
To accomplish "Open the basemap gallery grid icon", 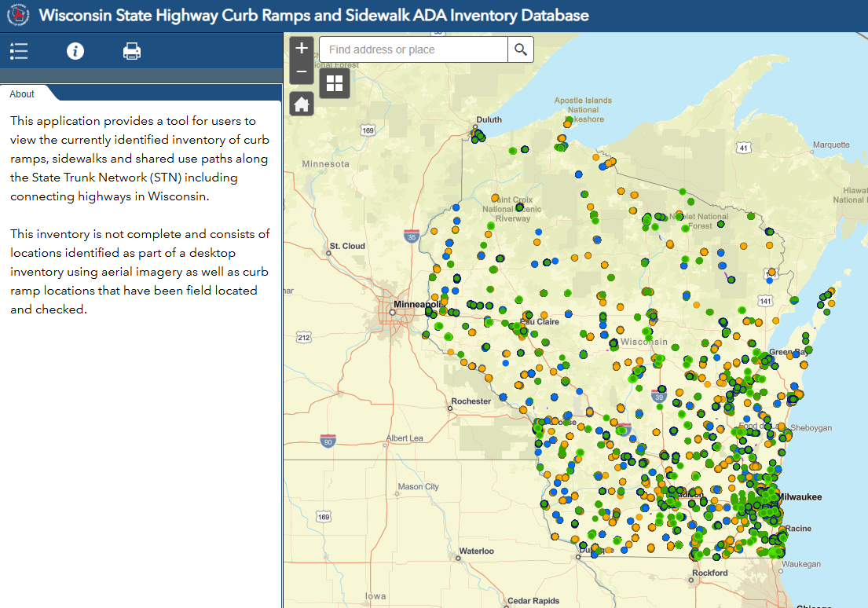I will click(x=335, y=83).
